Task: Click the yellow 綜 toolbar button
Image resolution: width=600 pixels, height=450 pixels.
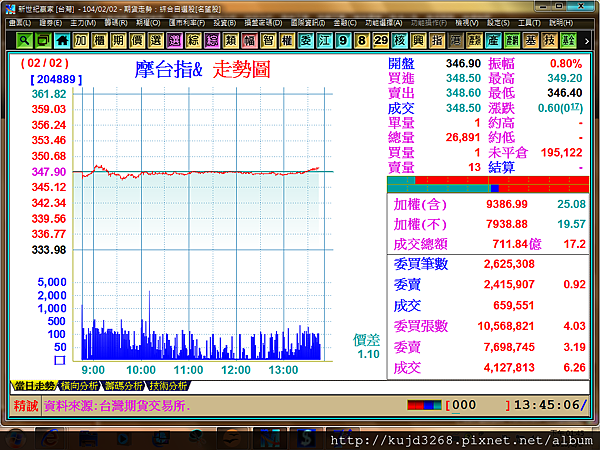Action: [x=193, y=40]
